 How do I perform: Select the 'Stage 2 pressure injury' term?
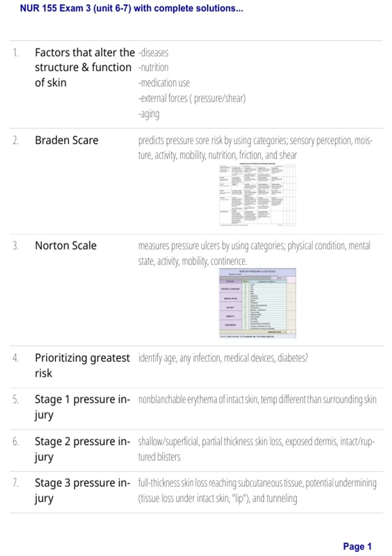tap(82, 449)
